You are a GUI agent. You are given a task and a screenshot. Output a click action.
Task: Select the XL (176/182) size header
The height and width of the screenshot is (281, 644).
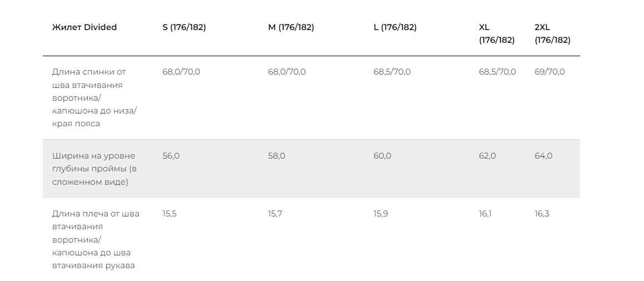click(497, 33)
